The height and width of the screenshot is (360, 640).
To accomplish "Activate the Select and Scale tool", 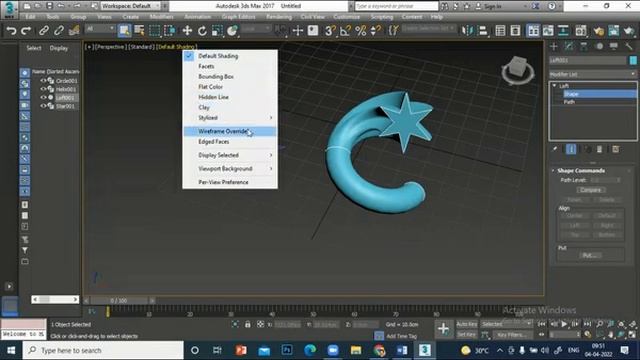I will click(x=217, y=31).
